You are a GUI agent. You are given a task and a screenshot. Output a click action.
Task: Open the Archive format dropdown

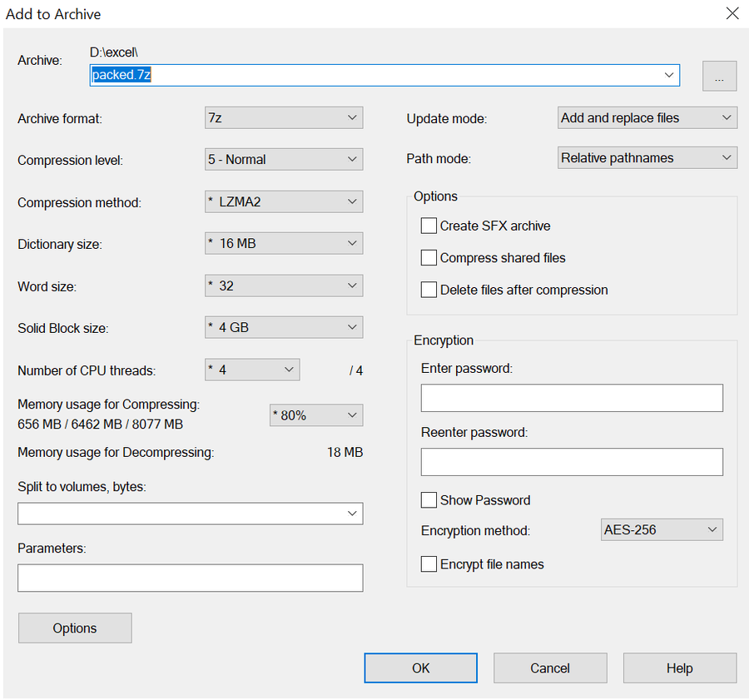[x=284, y=117]
